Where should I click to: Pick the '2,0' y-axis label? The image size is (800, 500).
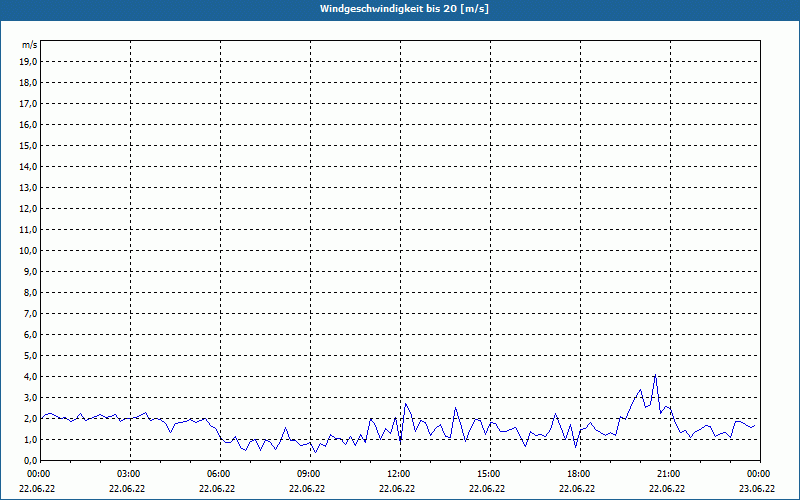(30, 418)
